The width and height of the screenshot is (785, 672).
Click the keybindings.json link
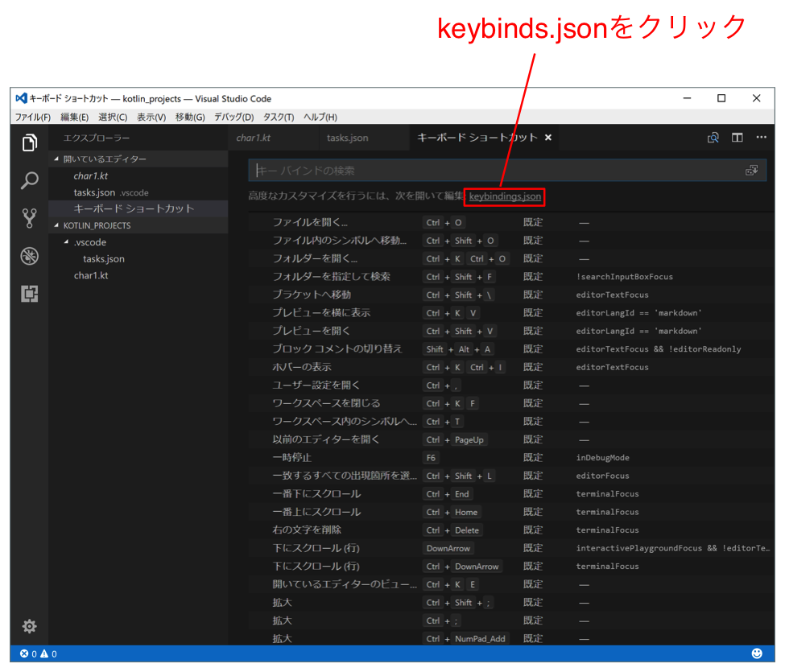coord(505,196)
